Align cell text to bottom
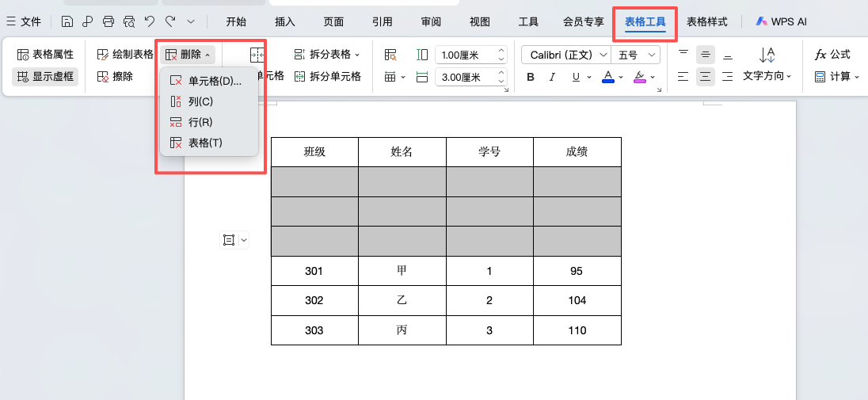The height and width of the screenshot is (400, 868). click(727, 55)
